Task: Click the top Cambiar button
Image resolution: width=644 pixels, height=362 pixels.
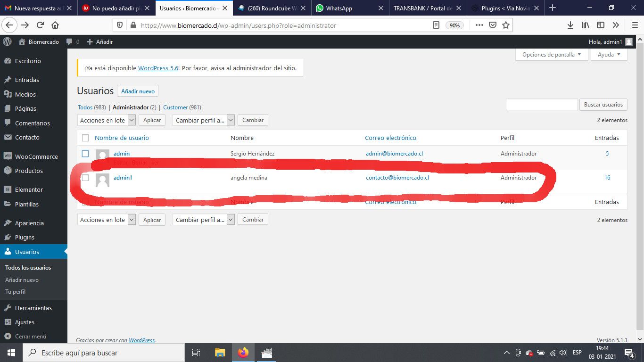Action: [253, 120]
